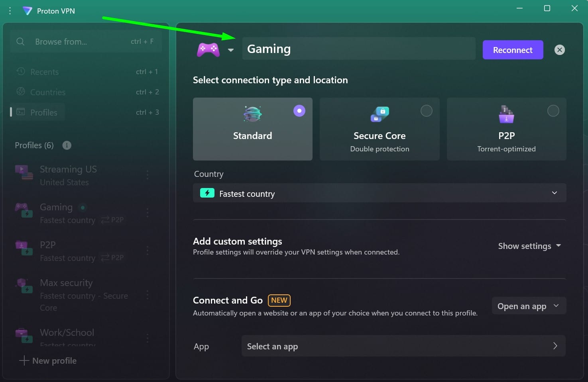Click the game controller profile icon

click(x=208, y=50)
